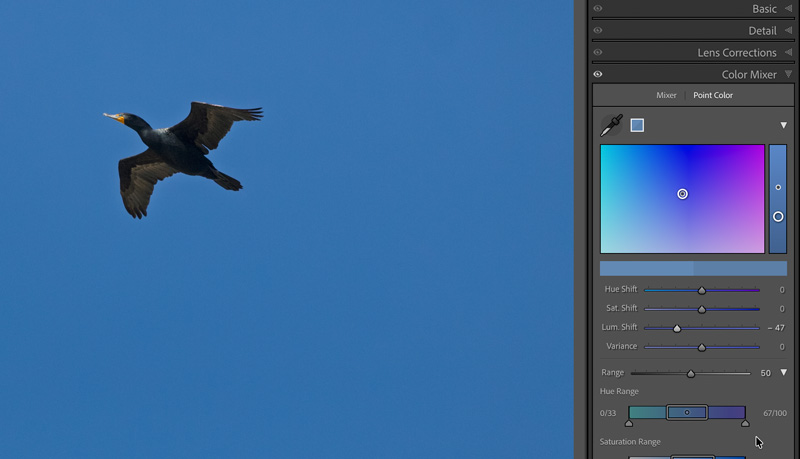Click the Hue Shift slider handle

[702, 290]
